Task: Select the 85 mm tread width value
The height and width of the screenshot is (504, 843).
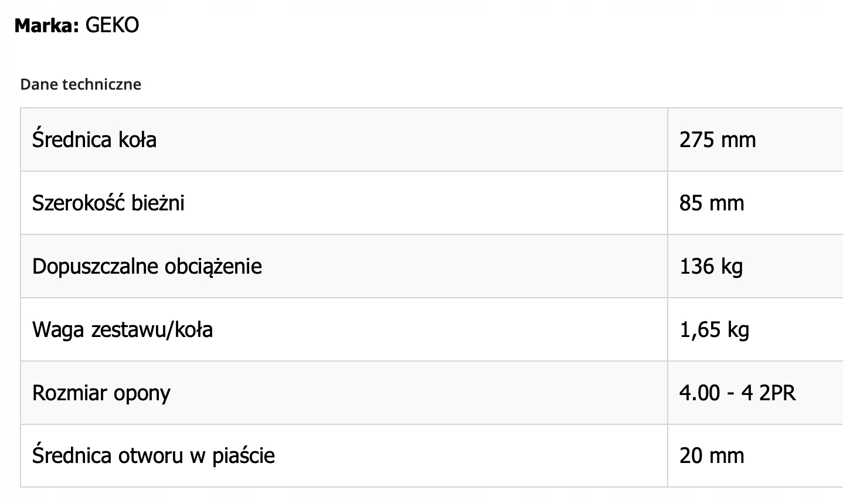Action: coord(712,203)
